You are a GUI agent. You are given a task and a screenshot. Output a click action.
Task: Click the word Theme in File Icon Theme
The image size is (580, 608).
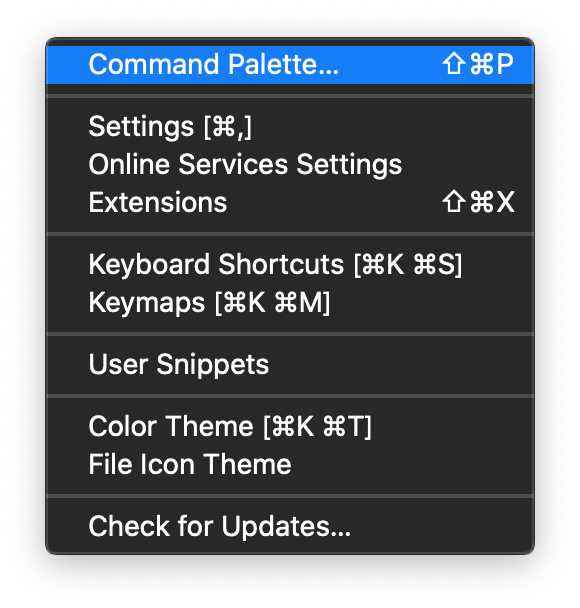[247, 464]
